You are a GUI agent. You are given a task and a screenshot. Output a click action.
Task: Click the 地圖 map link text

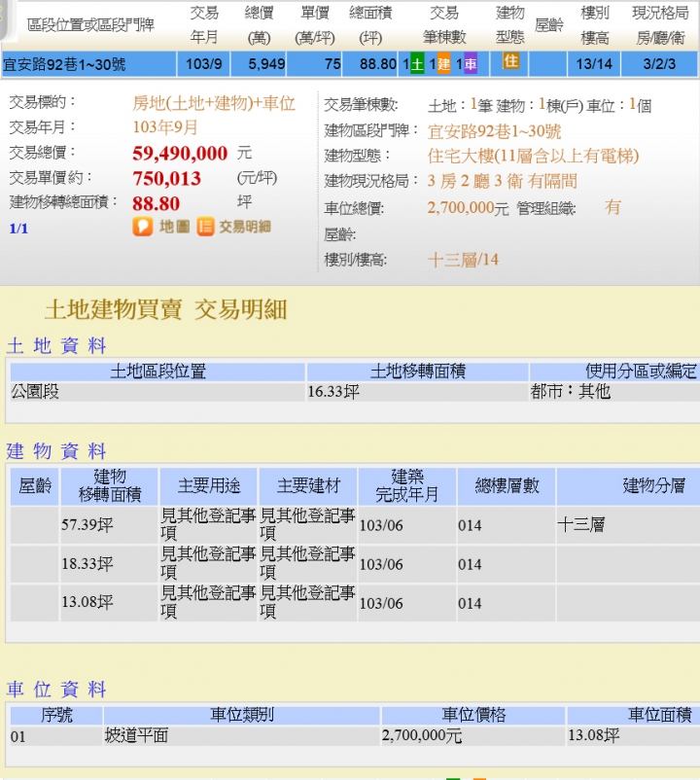[x=174, y=227]
